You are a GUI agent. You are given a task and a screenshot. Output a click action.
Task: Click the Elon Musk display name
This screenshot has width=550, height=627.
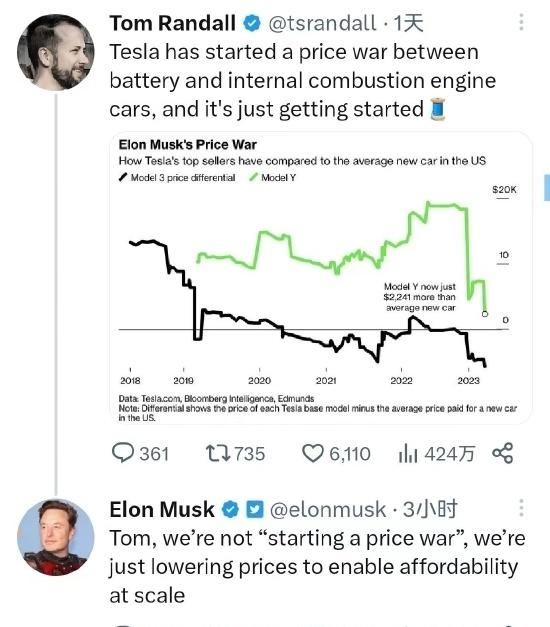[162, 509]
